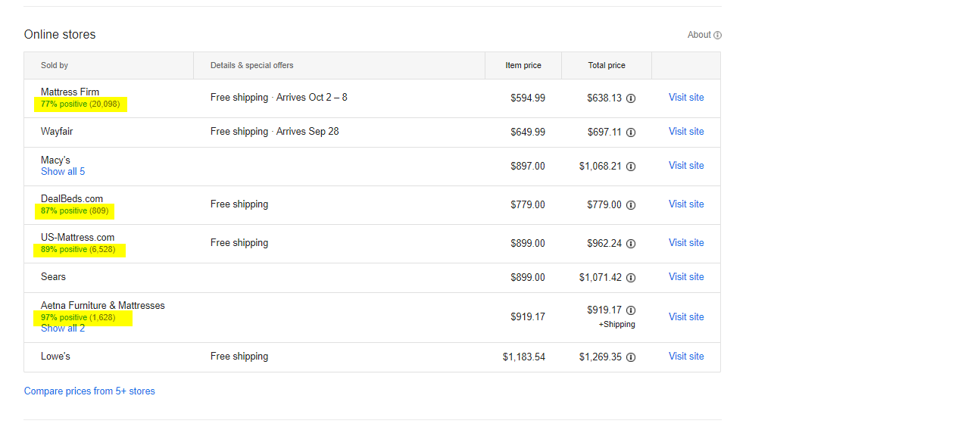Viewport: 980px width, 430px height.
Task: Expand Show all 5 under Macy's
Action: coord(63,171)
